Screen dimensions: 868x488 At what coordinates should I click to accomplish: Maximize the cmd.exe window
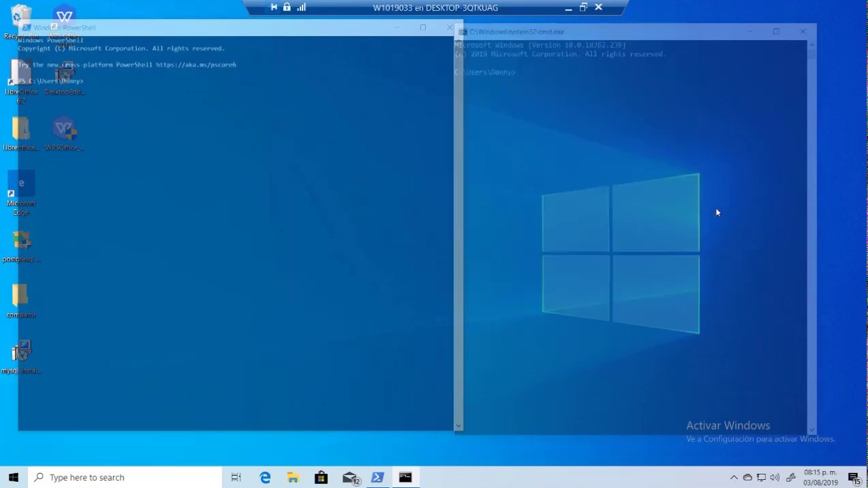point(776,31)
